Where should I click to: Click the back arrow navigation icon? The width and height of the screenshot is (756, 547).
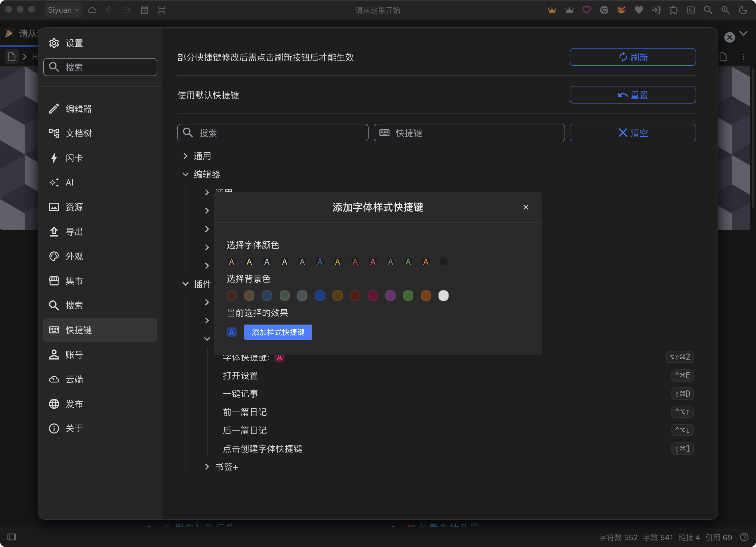(110, 10)
